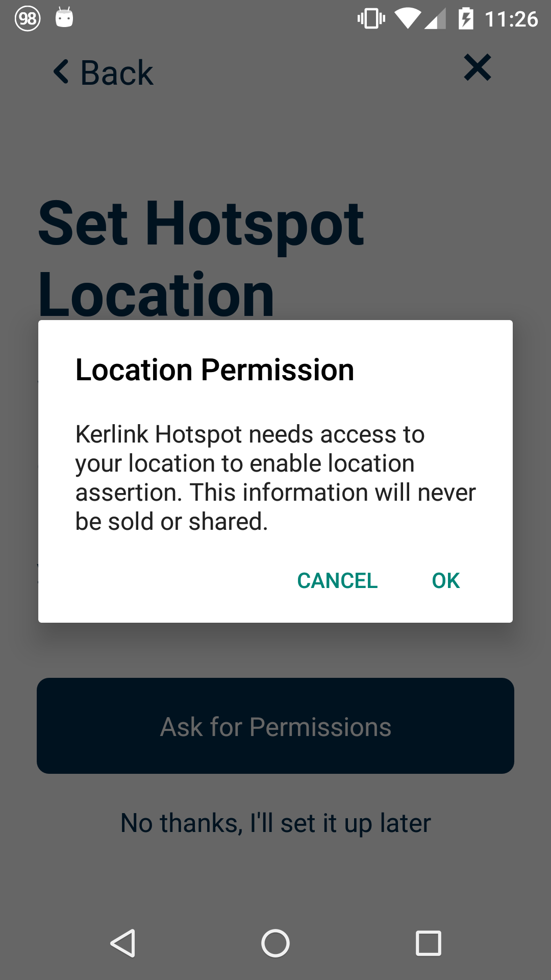
Task: Choose No thanks, I'll set it up later
Action: [x=275, y=823]
